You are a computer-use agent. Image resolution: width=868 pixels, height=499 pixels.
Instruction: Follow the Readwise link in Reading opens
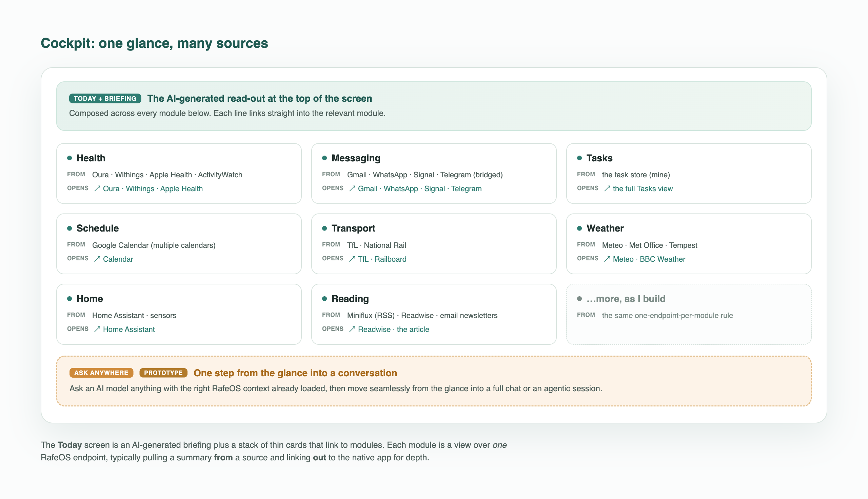[x=374, y=330]
